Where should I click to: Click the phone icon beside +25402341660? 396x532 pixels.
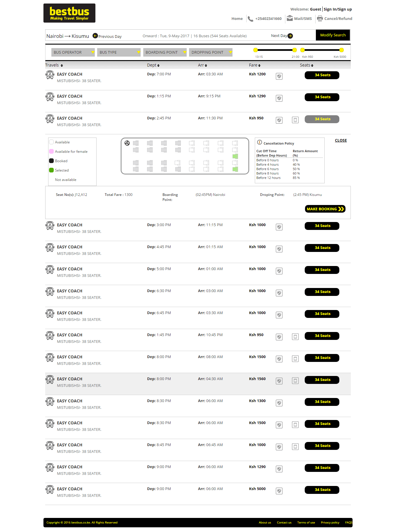point(250,19)
